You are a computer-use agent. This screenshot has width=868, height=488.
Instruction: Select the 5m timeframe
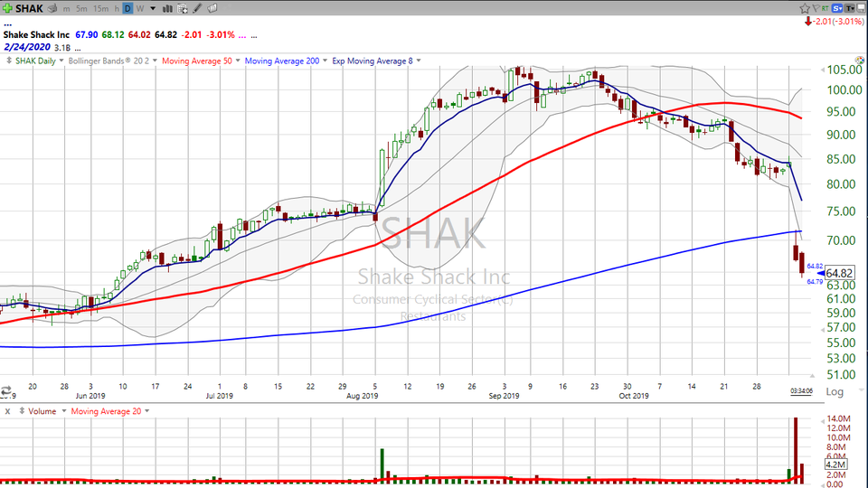point(81,9)
